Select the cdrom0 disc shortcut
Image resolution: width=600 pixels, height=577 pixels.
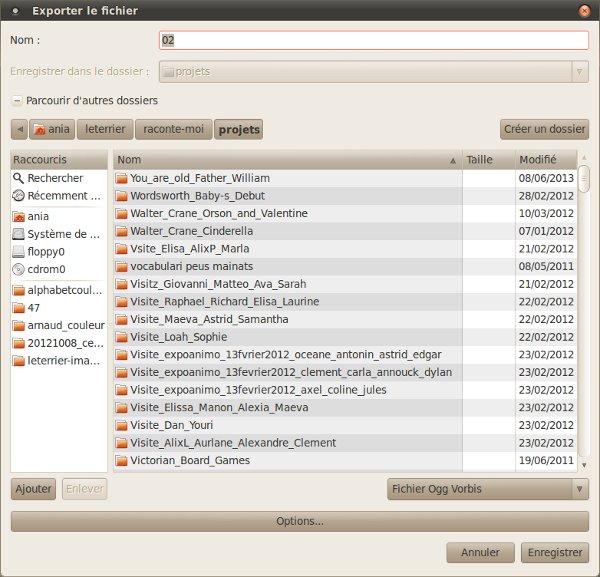(59, 269)
